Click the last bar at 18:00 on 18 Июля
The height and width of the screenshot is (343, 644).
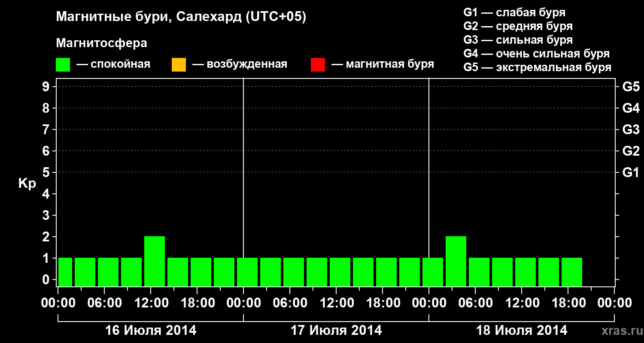click(572, 272)
